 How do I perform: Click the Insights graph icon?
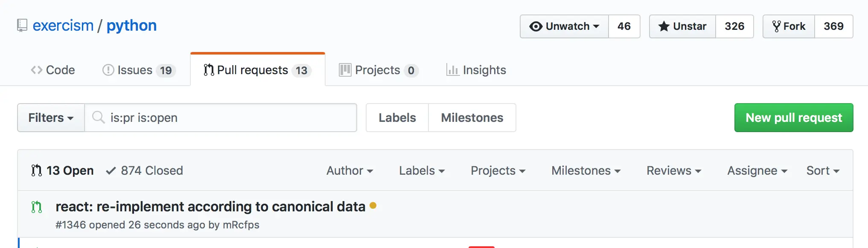click(x=452, y=70)
